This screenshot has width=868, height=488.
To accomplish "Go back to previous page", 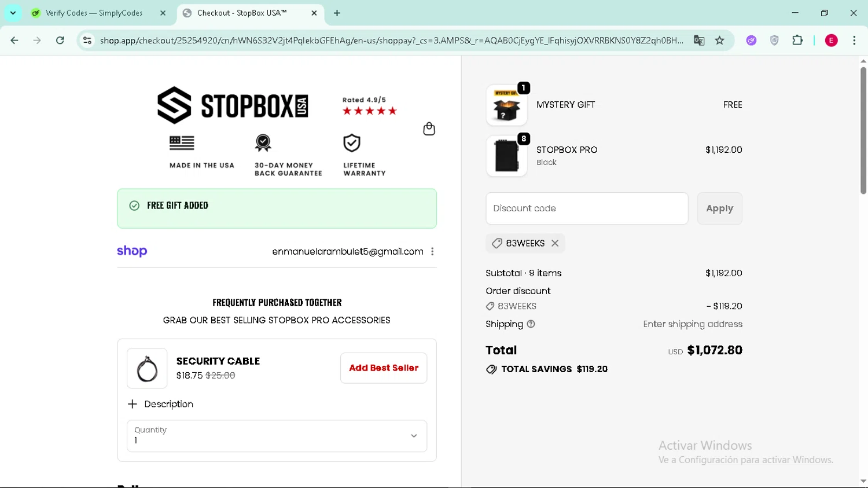I will (14, 41).
